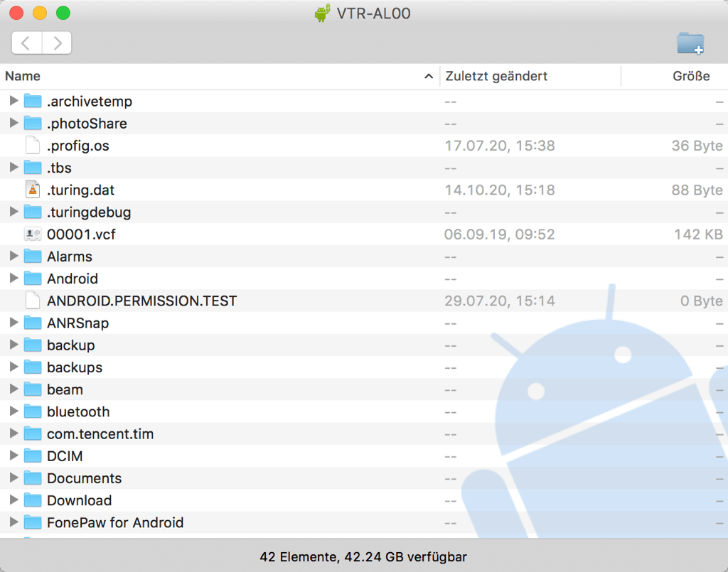Click the 36 Byte size value
This screenshot has width=728, height=572.
(x=697, y=146)
